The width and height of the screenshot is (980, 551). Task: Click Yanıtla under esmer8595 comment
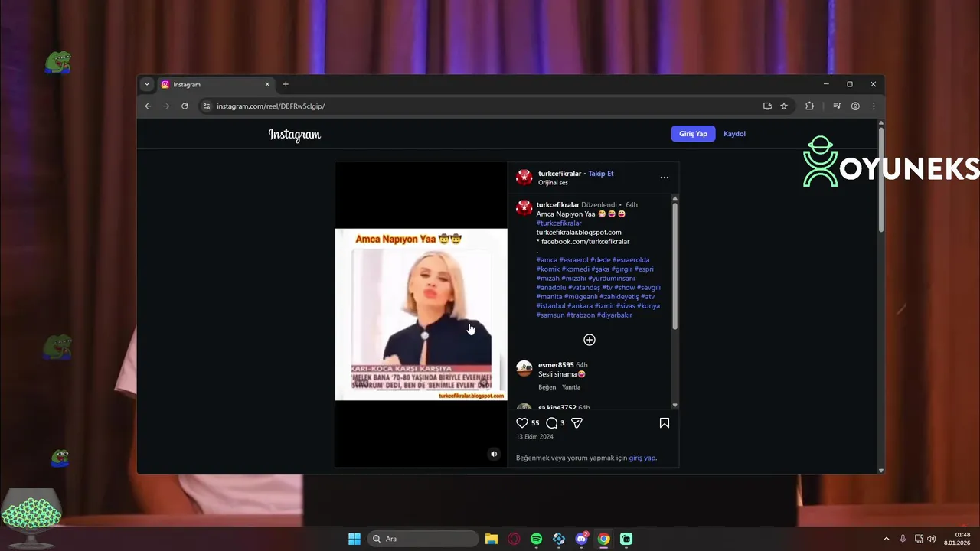point(571,387)
